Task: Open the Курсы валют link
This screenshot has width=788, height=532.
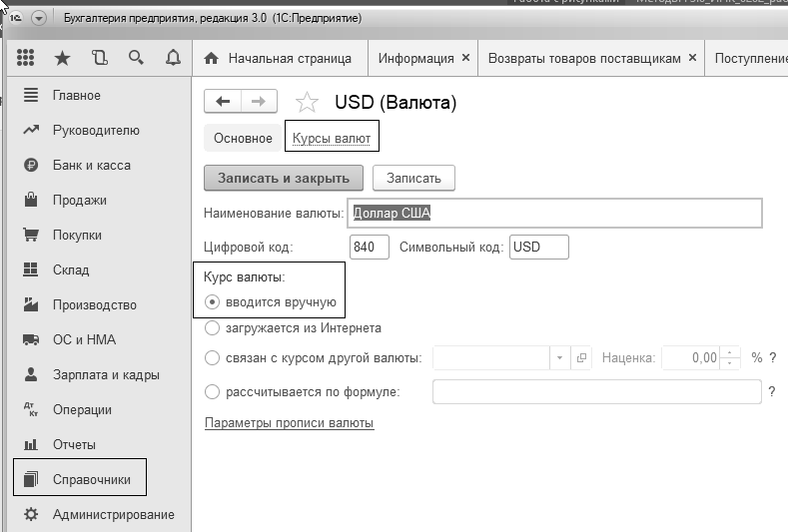Action: (x=332, y=138)
